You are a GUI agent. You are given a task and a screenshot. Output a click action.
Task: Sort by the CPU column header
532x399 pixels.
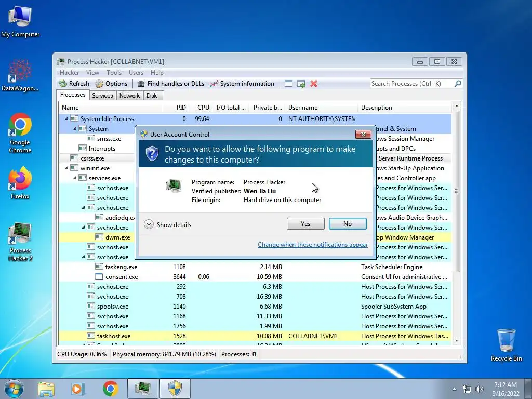point(200,108)
